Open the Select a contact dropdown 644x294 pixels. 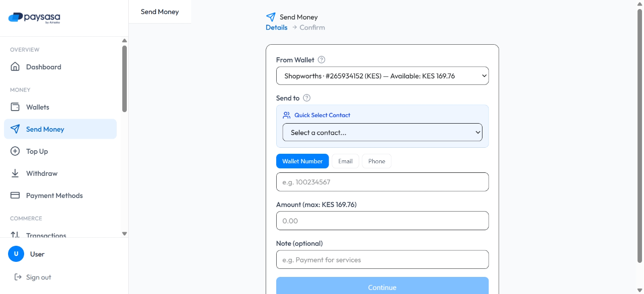tap(382, 132)
